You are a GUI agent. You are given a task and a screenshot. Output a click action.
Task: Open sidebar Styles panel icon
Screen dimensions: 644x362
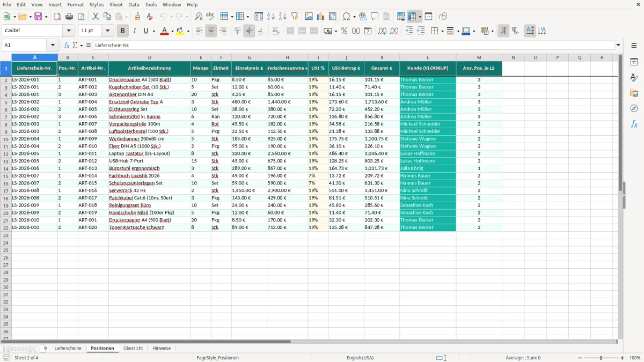pos(634,77)
